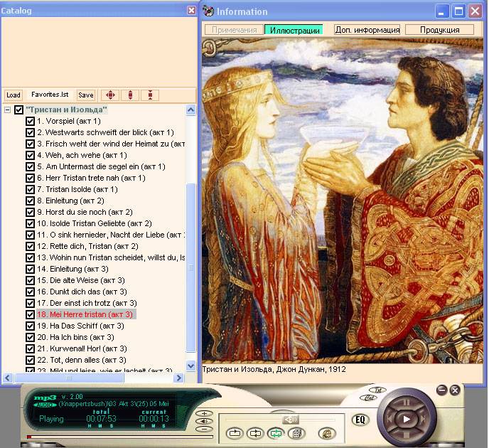Select track 14. Einleitung (акт 3)
This screenshot has width=489, height=448.
(x=72, y=269)
